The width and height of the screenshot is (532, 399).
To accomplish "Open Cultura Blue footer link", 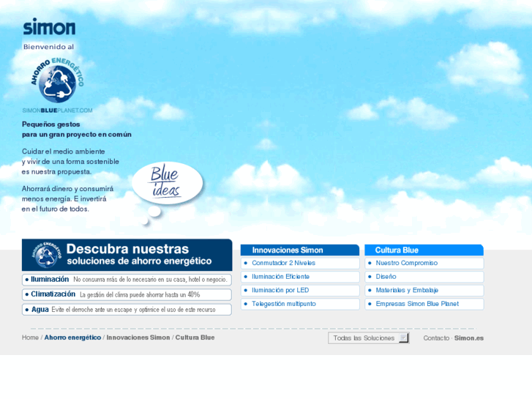I will 195,338.
